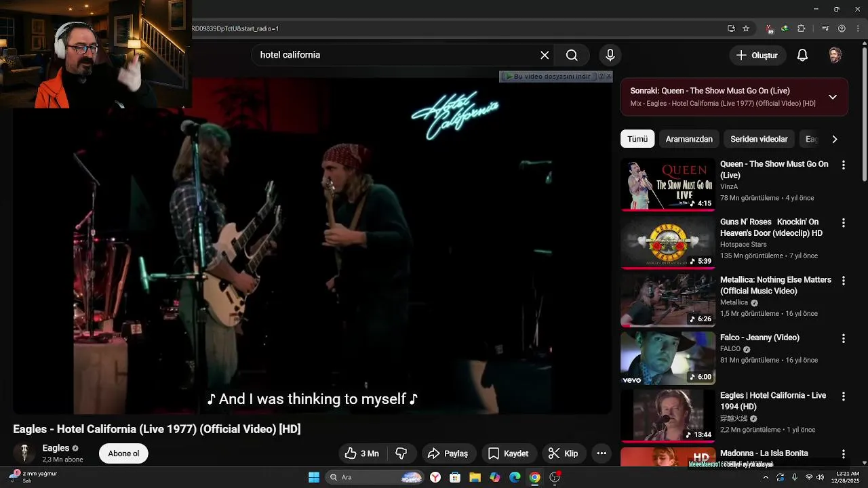Open help on video download bar
868x488 pixels.
pos(600,77)
